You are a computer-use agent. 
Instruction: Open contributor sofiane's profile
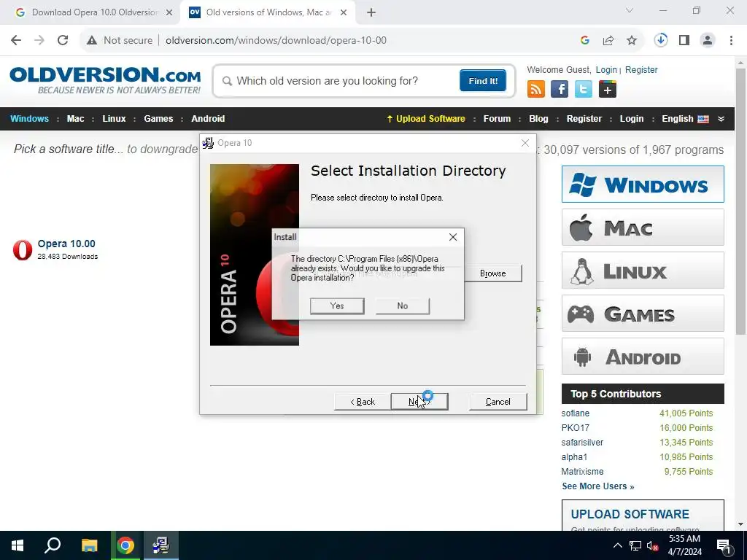click(576, 413)
